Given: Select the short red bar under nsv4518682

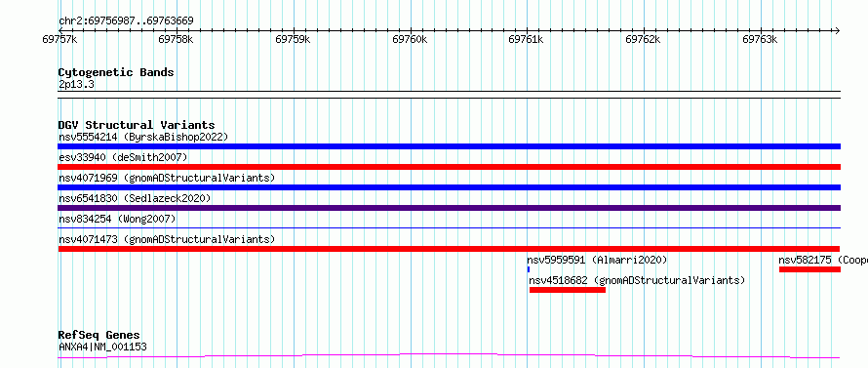Looking at the screenshot, I should (x=568, y=290).
